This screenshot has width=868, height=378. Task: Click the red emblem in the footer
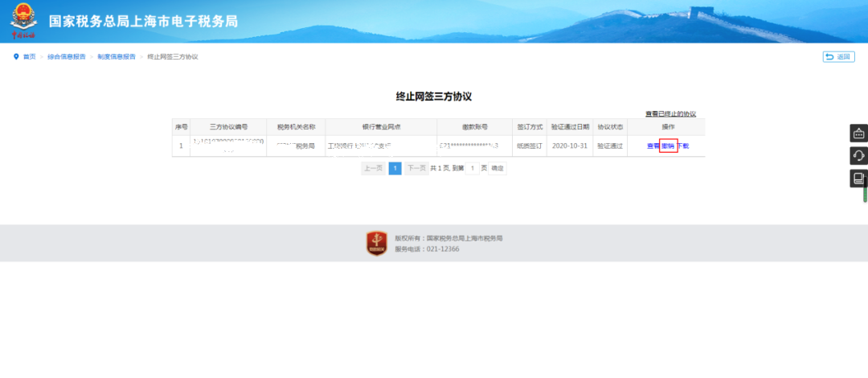377,243
